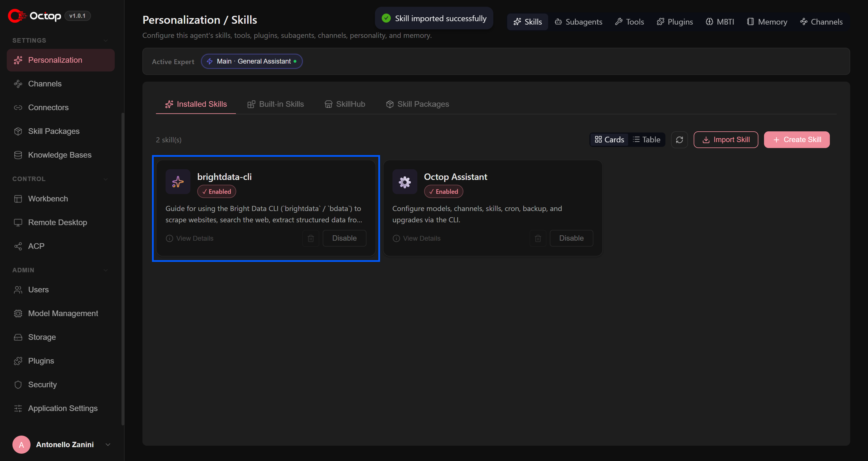Switch to the Built-in Skills tab
Viewport: 868px width, 461px height.
coord(275,104)
